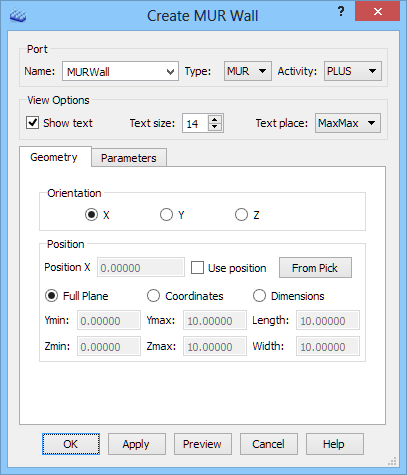Choose the Coordinates radio option

153,296
